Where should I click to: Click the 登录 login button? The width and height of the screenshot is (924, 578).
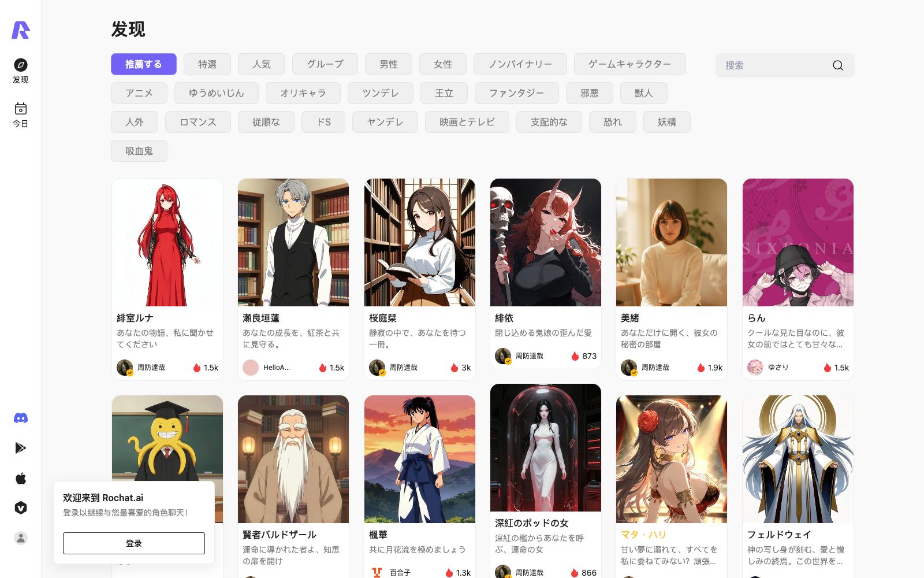point(134,543)
